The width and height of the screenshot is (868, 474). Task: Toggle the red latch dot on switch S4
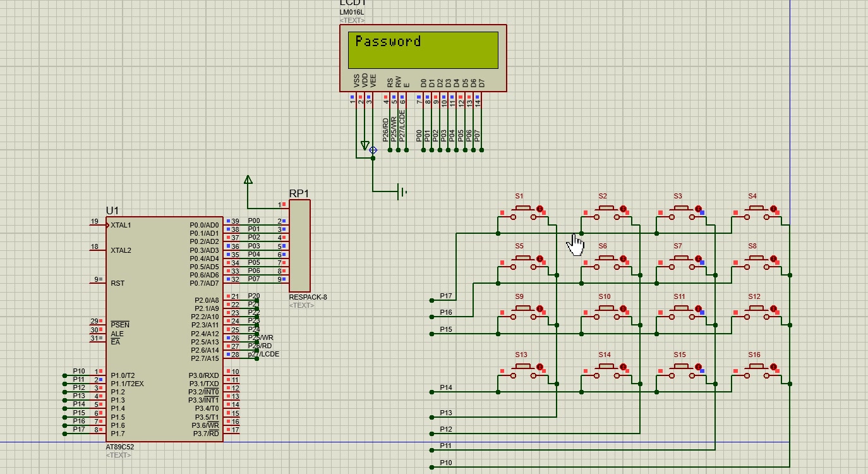[x=773, y=209]
